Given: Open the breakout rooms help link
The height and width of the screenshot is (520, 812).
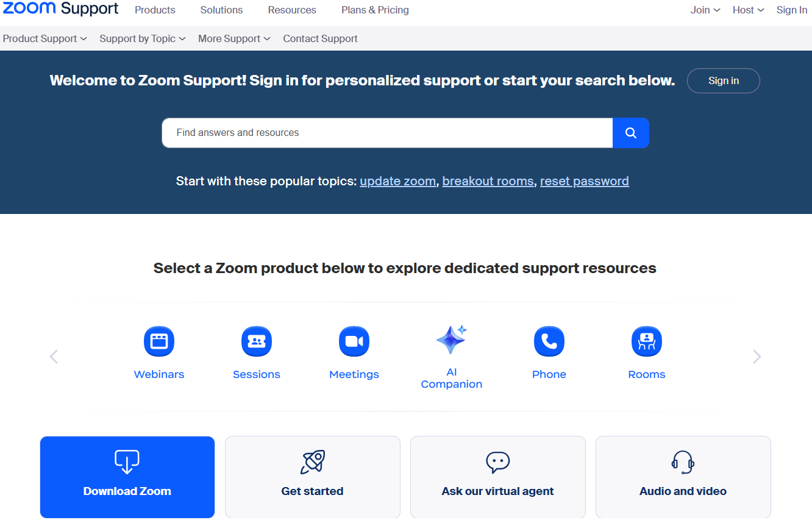Looking at the screenshot, I should tap(488, 180).
